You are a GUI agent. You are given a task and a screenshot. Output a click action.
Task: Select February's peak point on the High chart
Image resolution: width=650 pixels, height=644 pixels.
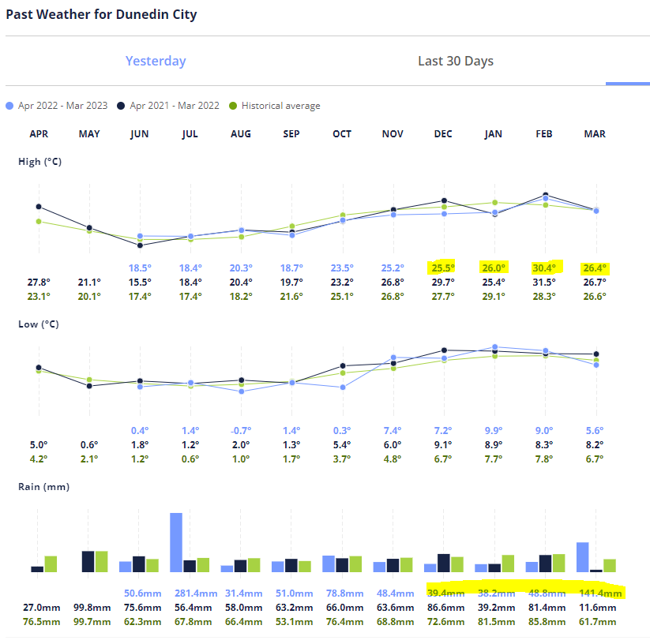click(545, 195)
